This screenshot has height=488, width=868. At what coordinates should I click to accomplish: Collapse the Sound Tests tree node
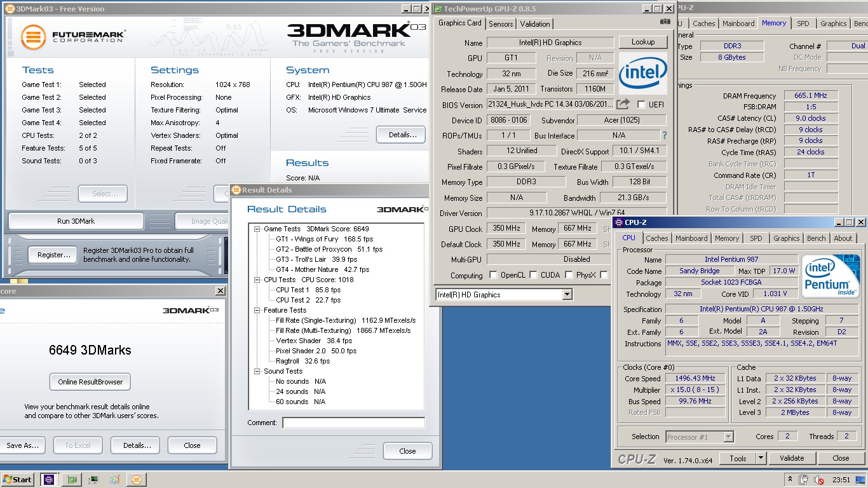(257, 371)
